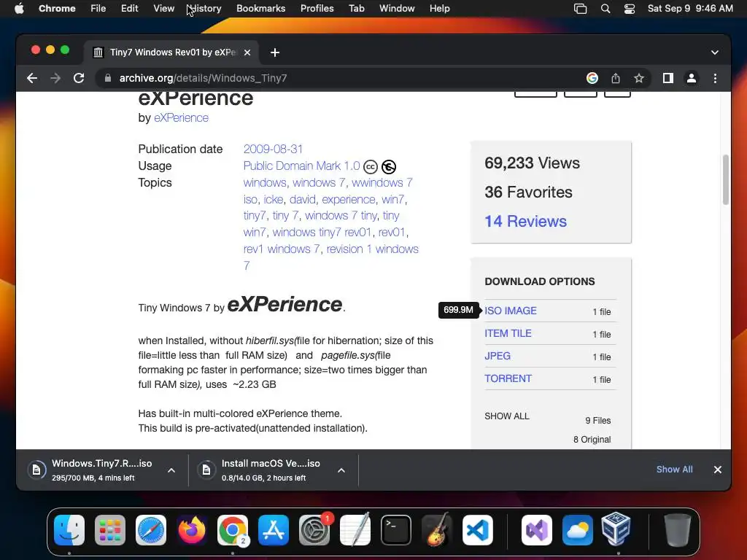Click the browser back arrow

coord(32,78)
